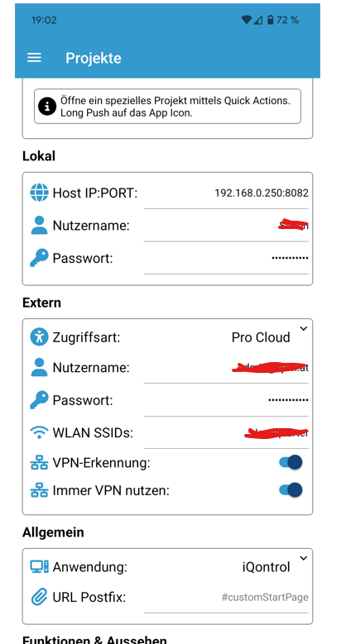341x644 pixels.
Task: Tap the Projekte title in header
Action: [94, 58]
